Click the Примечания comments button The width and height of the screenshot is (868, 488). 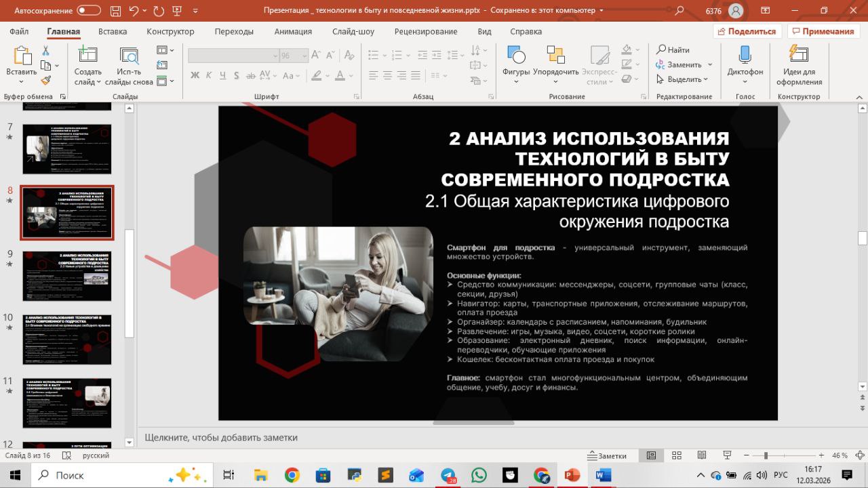823,31
